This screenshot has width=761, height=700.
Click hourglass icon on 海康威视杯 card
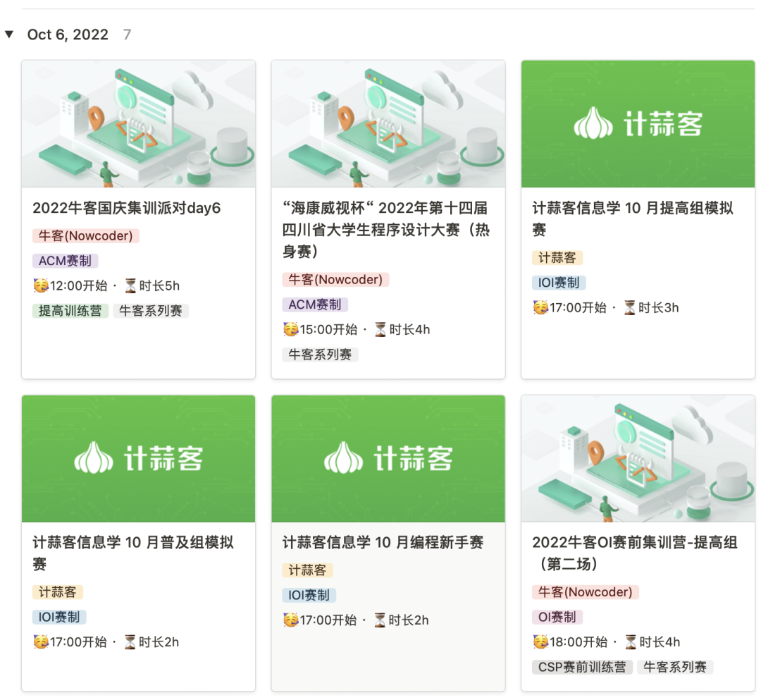[x=380, y=330]
